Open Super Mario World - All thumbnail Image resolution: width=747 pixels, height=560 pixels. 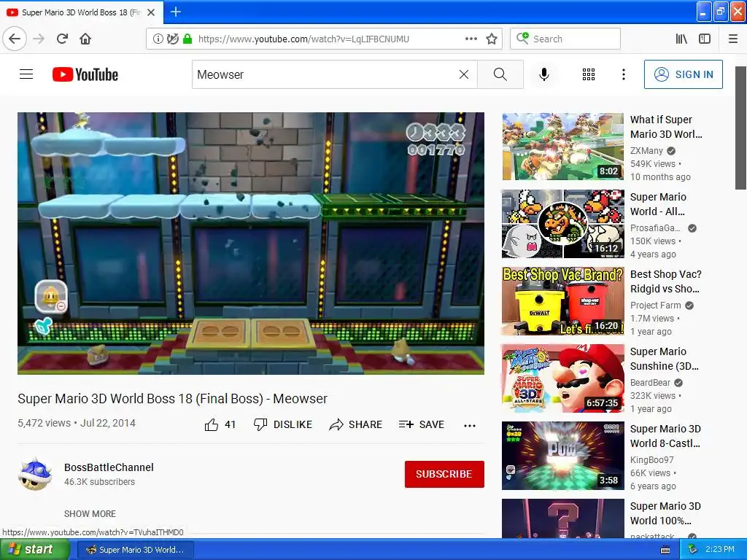click(x=562, y=224)
